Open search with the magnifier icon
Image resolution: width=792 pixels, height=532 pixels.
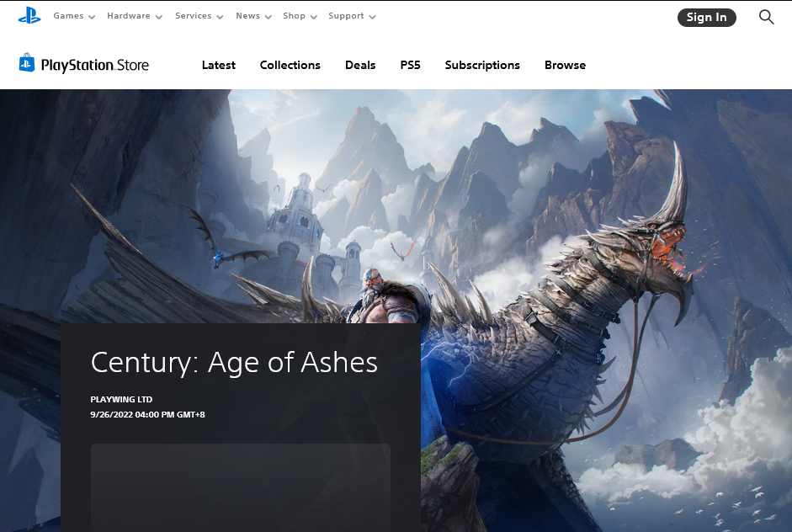[766, 17]
